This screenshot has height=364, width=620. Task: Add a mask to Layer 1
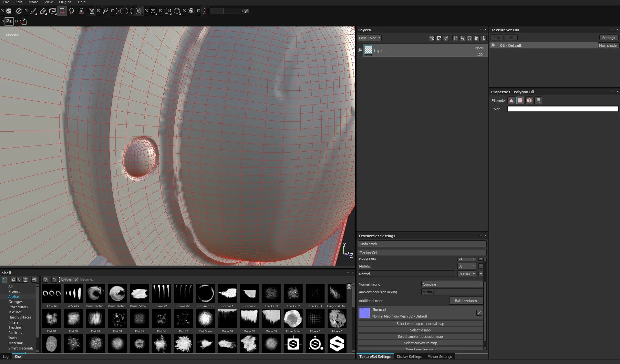pyautogui.click(x=439, y=38)
